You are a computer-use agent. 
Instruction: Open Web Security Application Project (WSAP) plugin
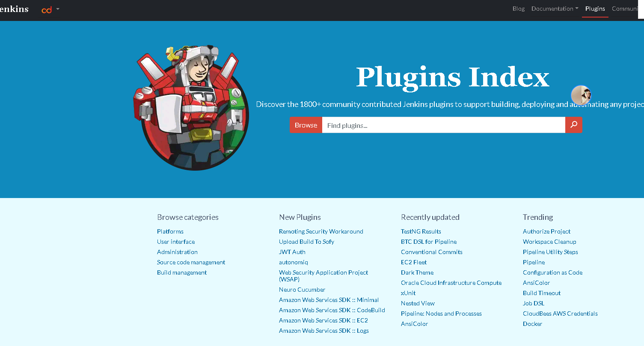tap(323, 276)
